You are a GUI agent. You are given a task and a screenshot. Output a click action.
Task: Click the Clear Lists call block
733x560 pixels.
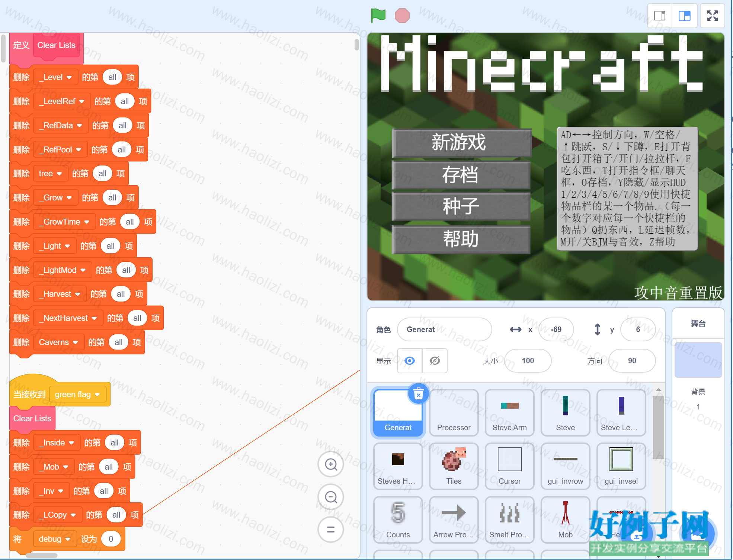pyautogui.click(x=32, y=419)
